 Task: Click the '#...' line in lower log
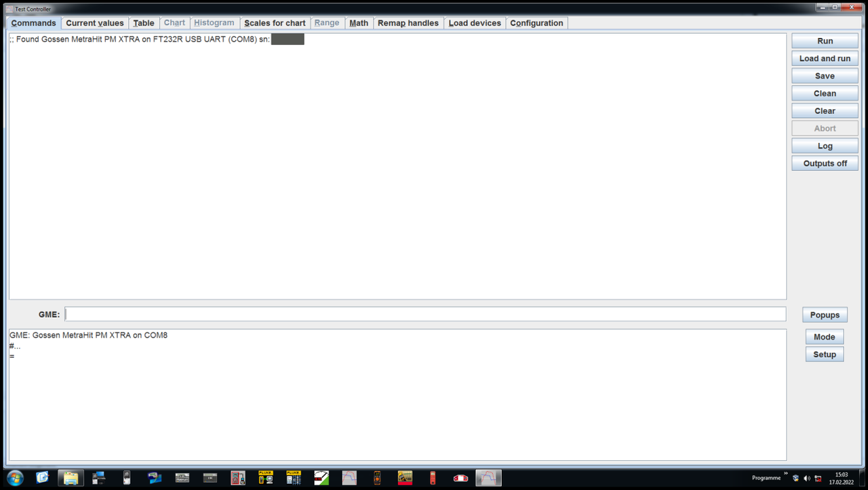point(15,346)
